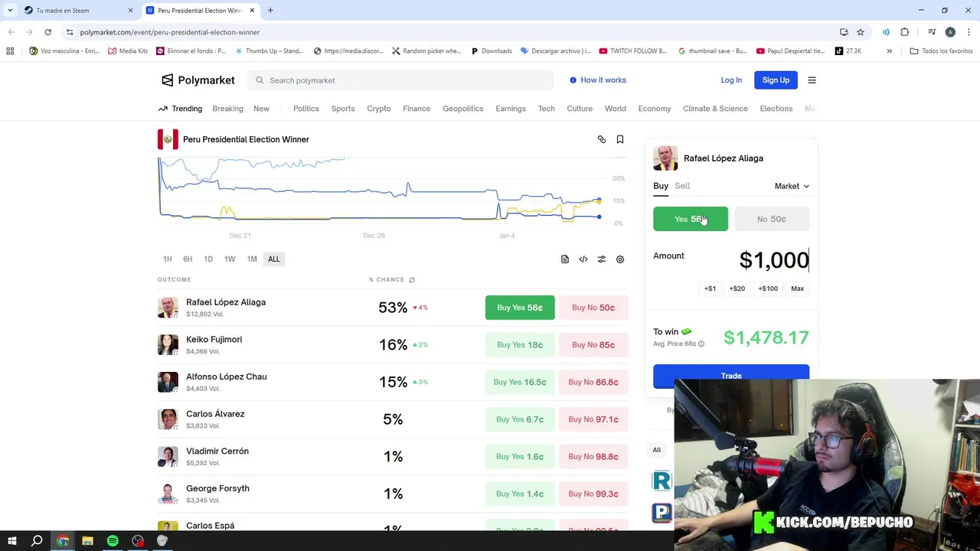Open chart settings gear icon
980x551 pixels.
pyautogui.click(x=620, y=259)
